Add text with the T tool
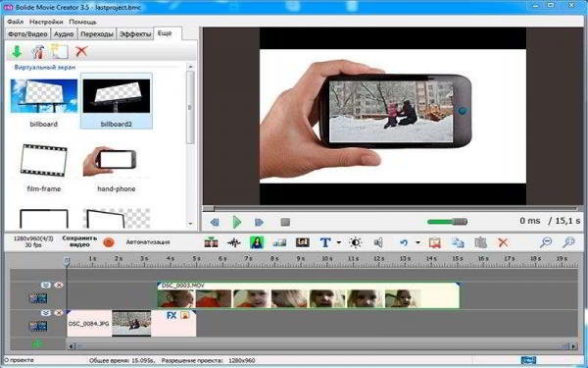Viewport: 588px width, 368px height. (x=325, y=242)
